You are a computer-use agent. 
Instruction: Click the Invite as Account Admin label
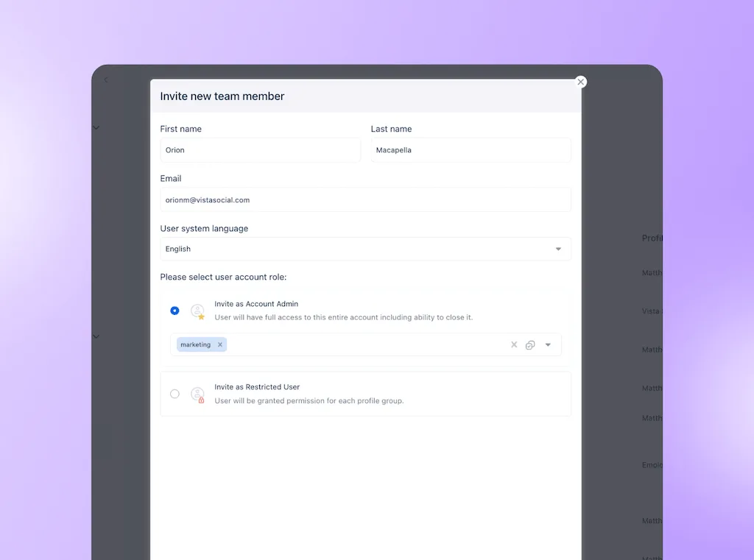tap(256, 304)
